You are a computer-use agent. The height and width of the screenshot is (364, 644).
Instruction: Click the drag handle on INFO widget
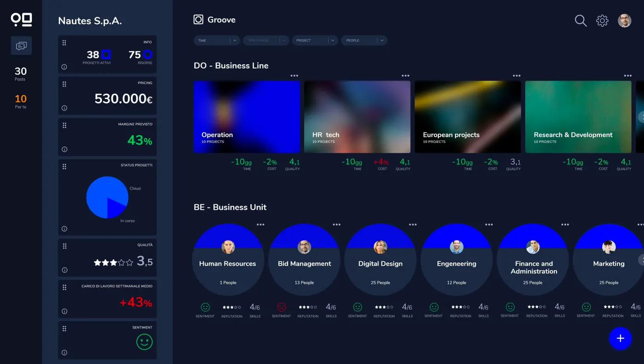(64, 43)
